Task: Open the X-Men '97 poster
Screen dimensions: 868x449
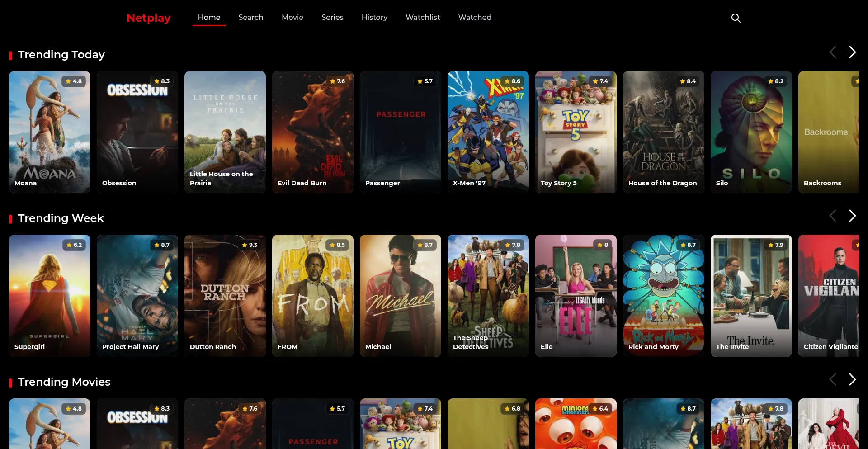Action: (x=488, y=132)
